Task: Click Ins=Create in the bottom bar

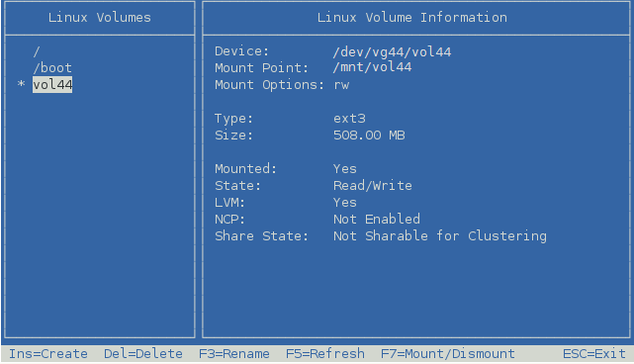Action: (x=48, y=353)
